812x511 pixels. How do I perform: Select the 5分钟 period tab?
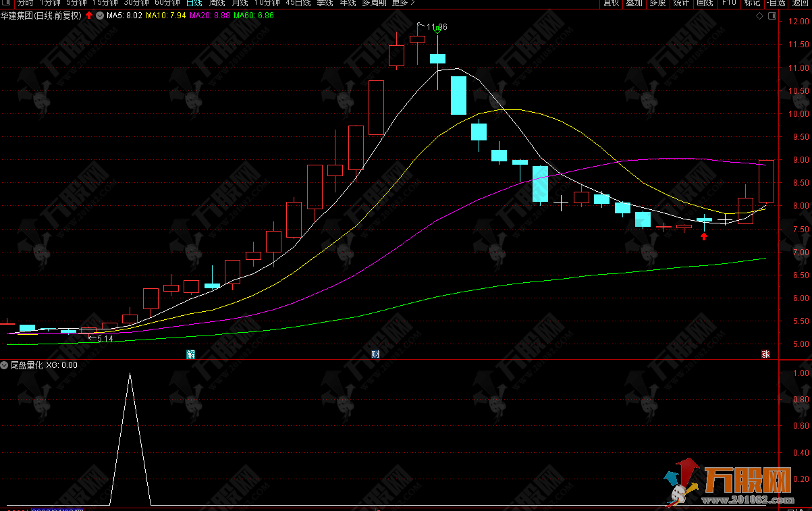[76, 3]
